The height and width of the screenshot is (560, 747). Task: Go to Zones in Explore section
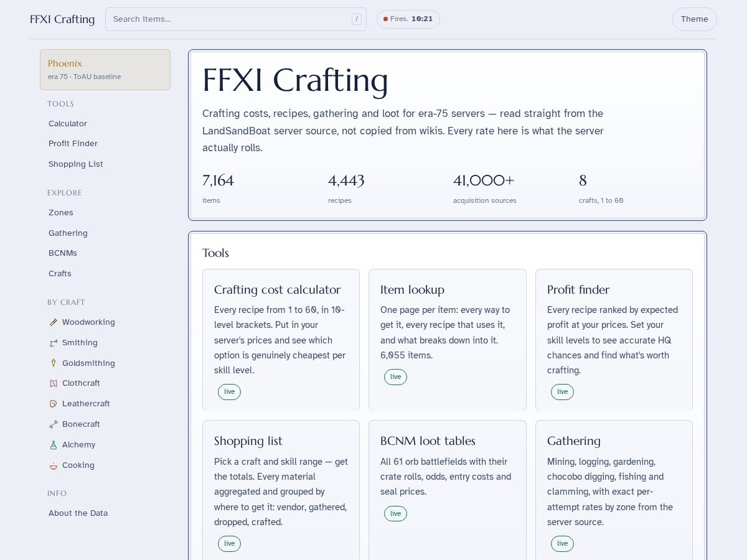coord(61,213)
